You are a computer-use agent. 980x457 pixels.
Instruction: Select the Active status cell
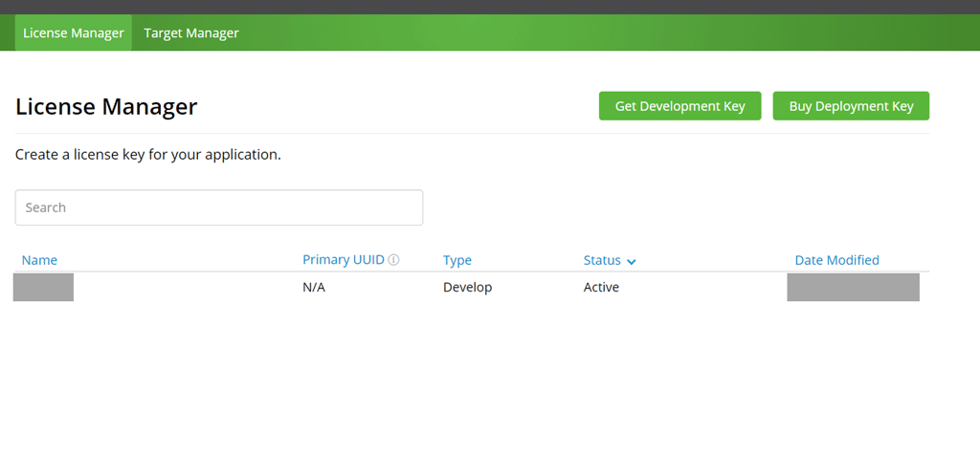click(601, 287)
